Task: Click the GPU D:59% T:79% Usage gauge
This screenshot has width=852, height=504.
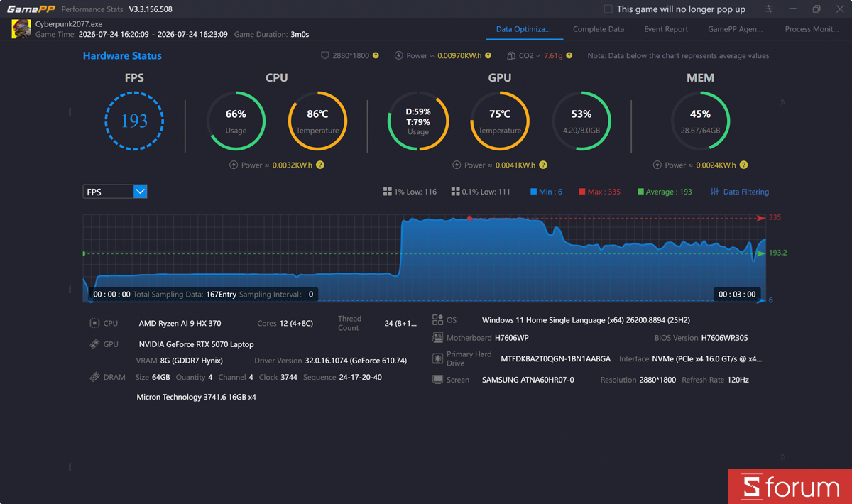Action: pos(418,121)
